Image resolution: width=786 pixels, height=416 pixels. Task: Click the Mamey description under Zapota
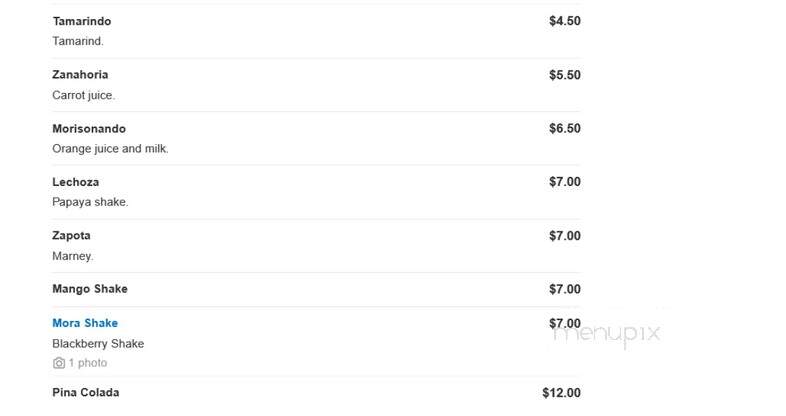point(73,256)
